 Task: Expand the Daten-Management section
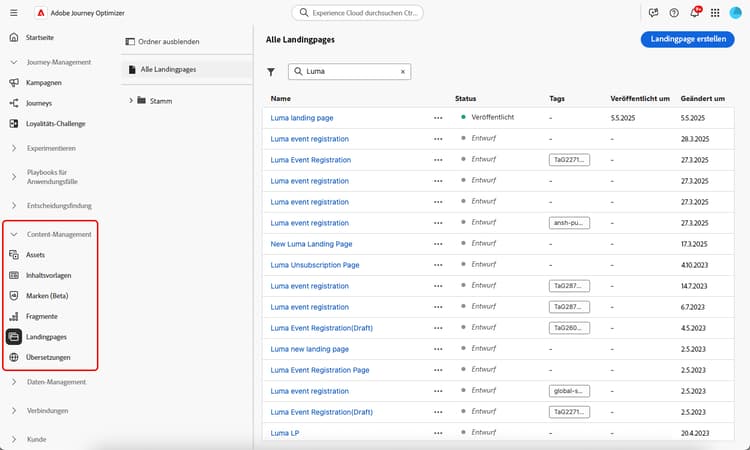point(14,382)
